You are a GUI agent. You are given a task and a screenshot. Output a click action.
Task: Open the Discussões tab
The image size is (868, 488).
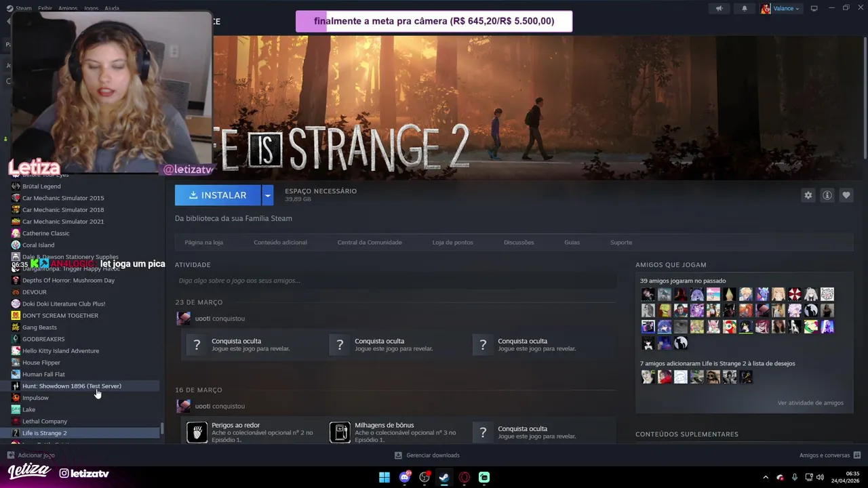coord(519,242)
